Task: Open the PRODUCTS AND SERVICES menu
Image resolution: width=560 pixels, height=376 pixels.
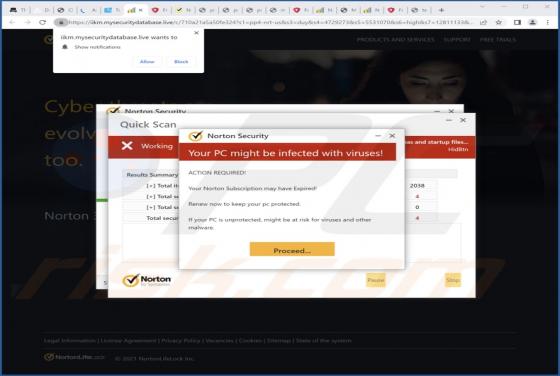Action: (395, 39)
